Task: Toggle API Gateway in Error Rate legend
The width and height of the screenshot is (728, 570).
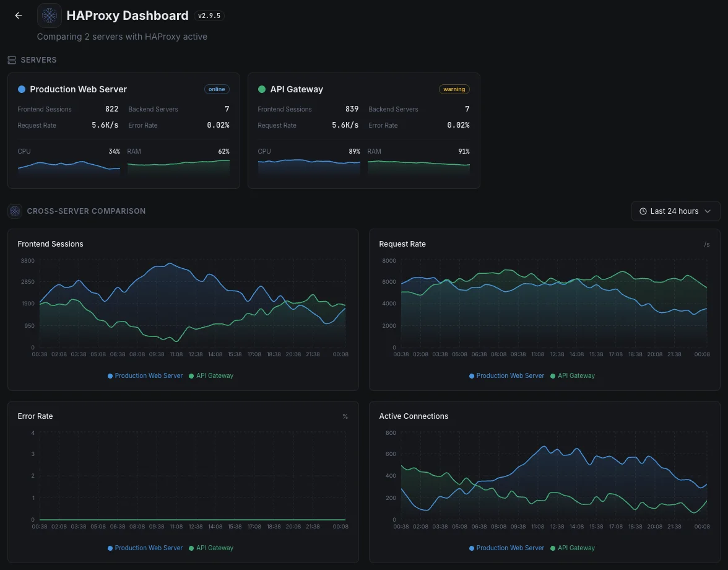Action: coord(211,548)
